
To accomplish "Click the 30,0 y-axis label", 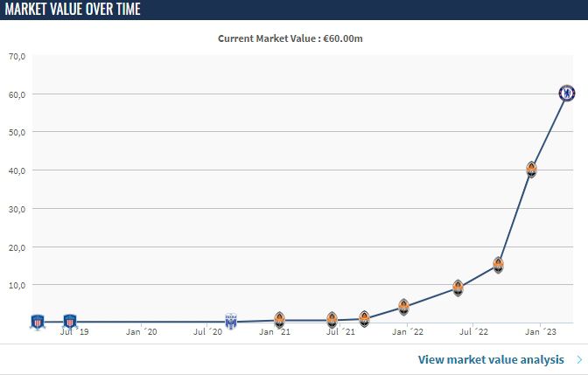I will (17, 209).
